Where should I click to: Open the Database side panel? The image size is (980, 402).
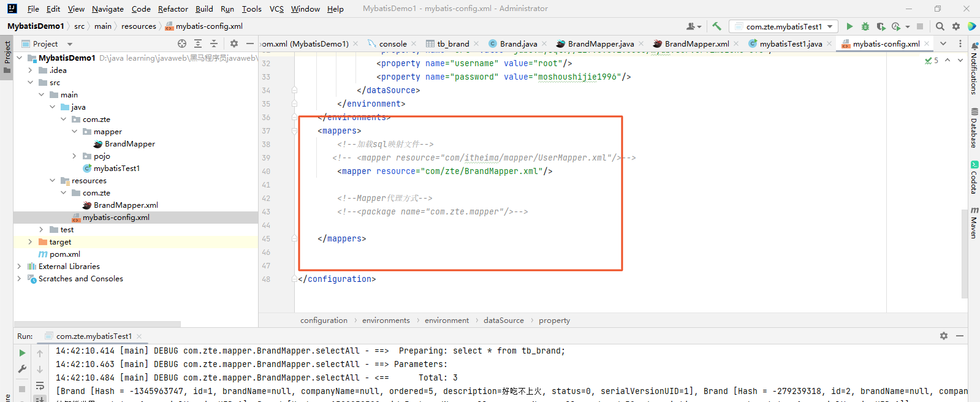[974, 127]
